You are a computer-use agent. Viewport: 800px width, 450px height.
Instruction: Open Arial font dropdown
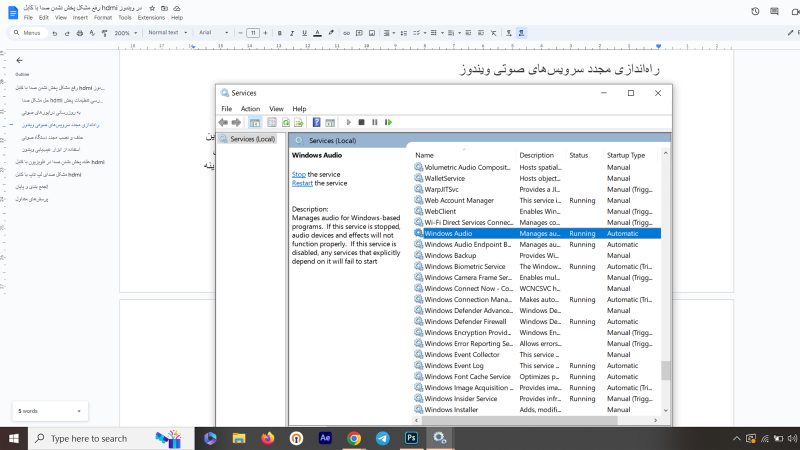[213, 33]
